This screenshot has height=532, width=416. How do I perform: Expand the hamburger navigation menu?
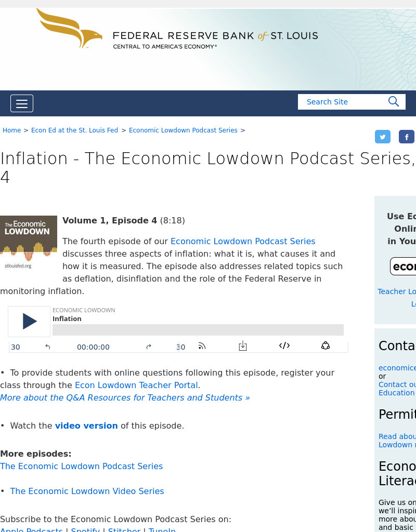click(x=22, y=103)
